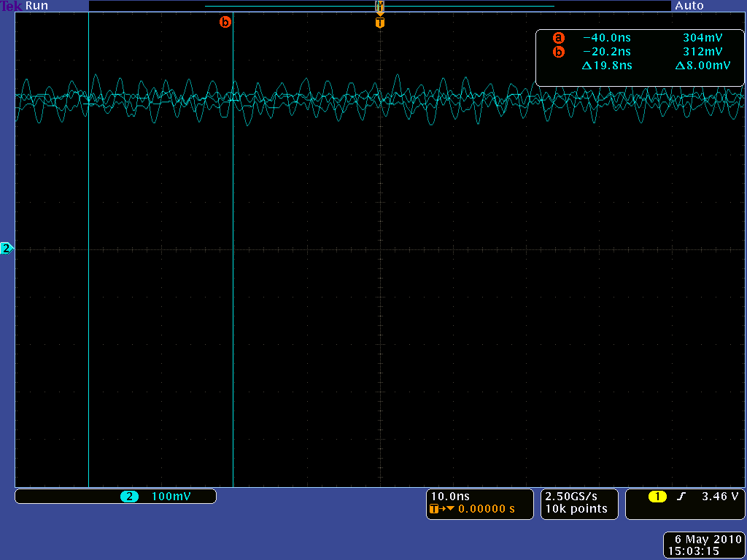Click the Δ19.8ns time delta readout
Image resolution: width=747 pixels, height=560 pixels.
click(607, 65)
